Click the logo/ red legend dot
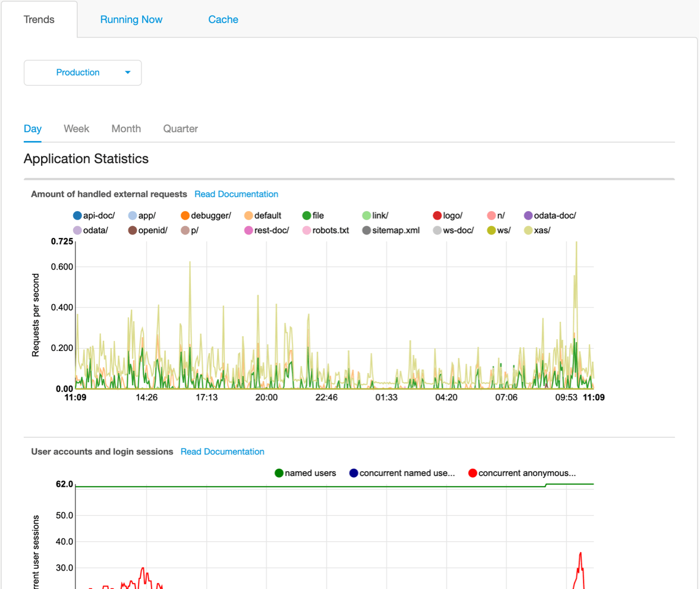Image resolution: width=700 pixels, height=589 pixels. point(438,216)
